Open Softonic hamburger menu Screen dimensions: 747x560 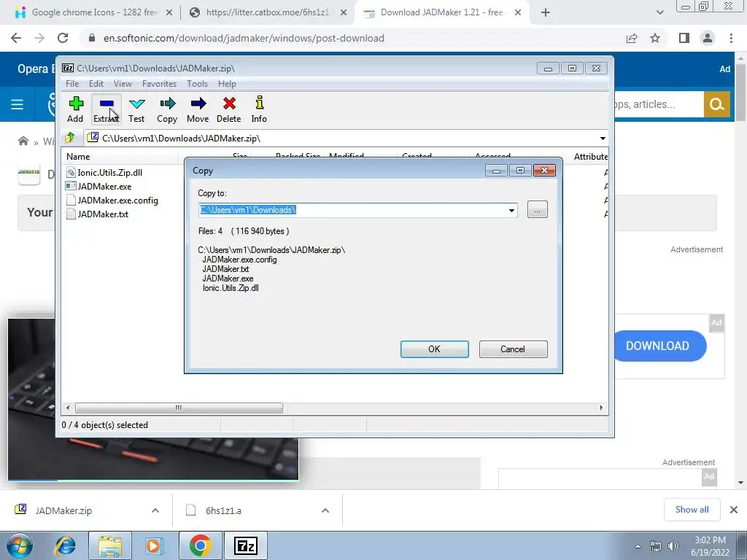click(x=18, y=104)
